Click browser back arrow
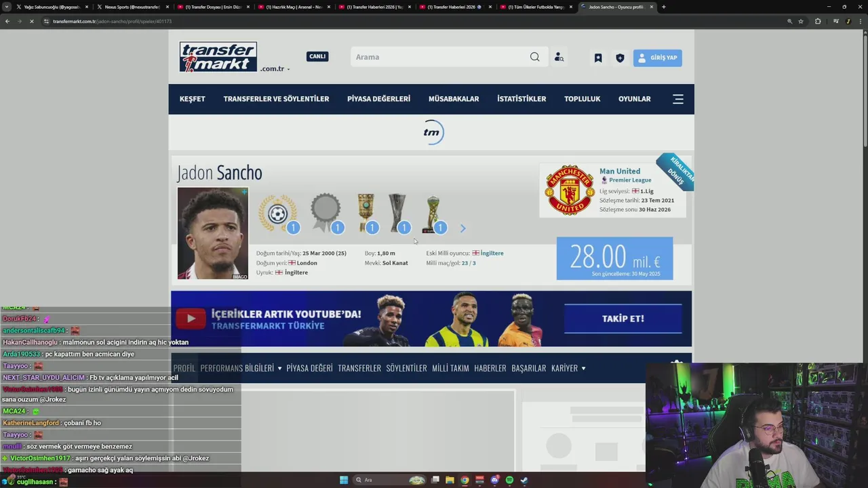 pos(7,21)
